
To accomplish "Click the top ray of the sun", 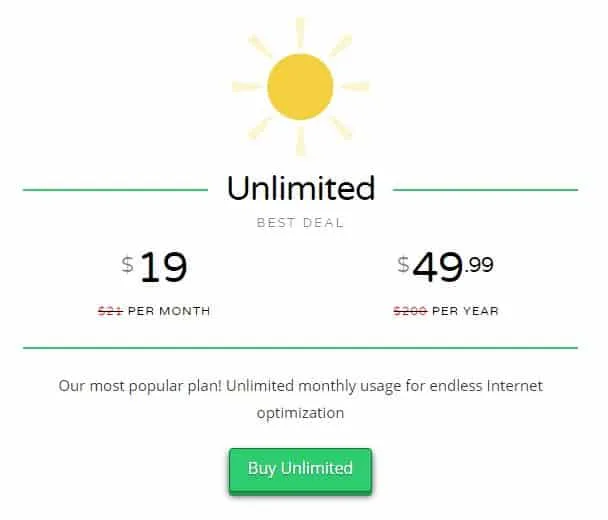I will [301, 33].
